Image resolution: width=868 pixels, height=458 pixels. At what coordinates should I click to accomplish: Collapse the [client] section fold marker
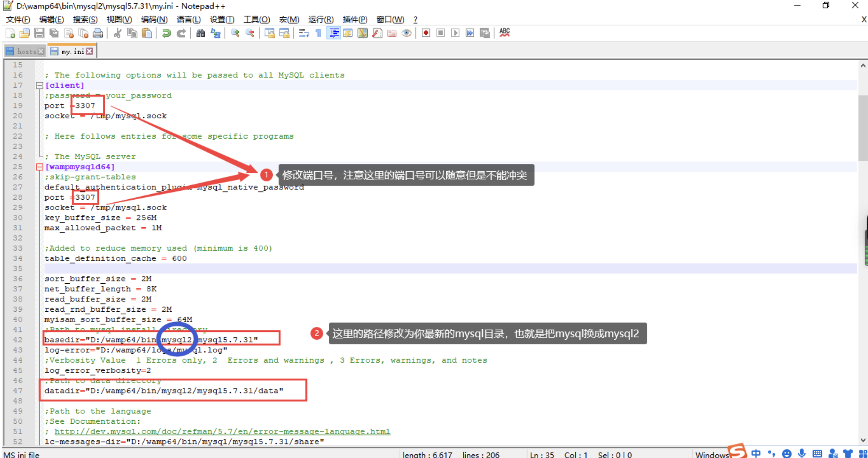[x=39, y=85]
